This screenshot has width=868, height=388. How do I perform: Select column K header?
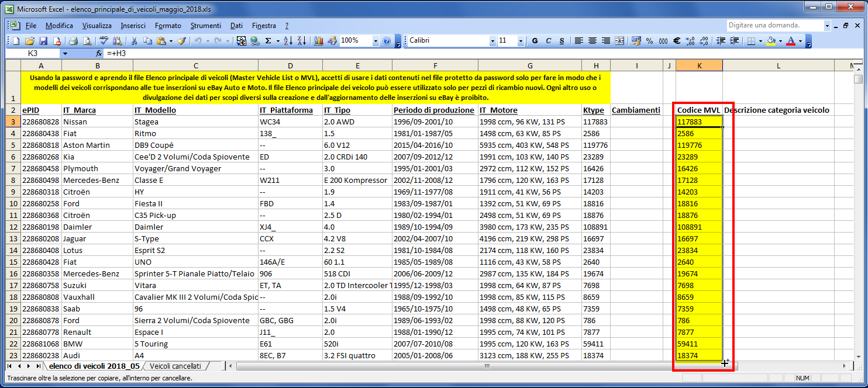click(x=699, y=65)
